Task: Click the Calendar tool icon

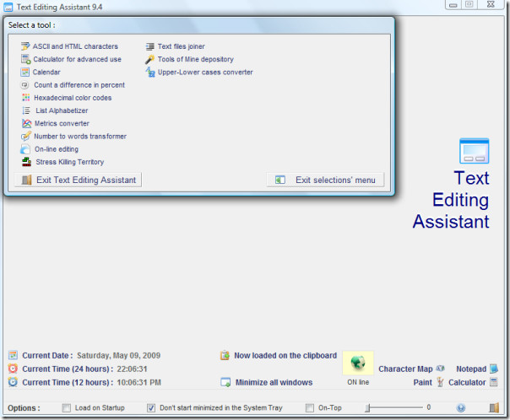Action: (x=25, y=73)
